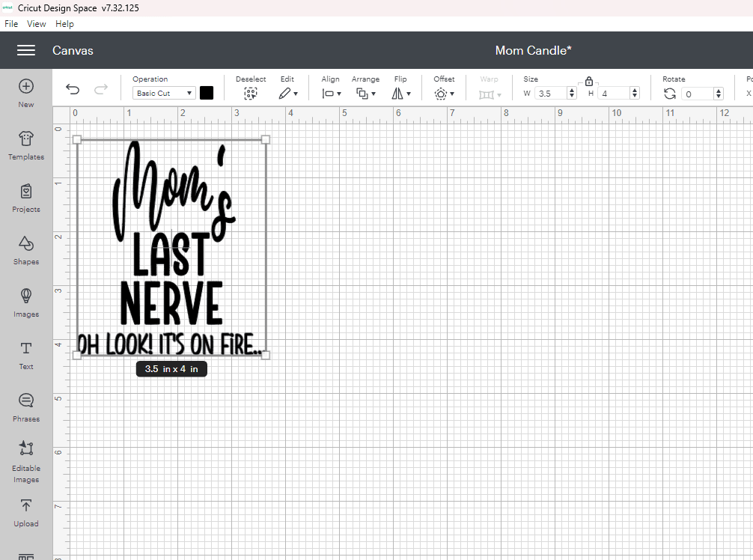Click the Mom Candle project title
Image resolution: width=753 pixels, height=560 pixels.
point(533,50)
